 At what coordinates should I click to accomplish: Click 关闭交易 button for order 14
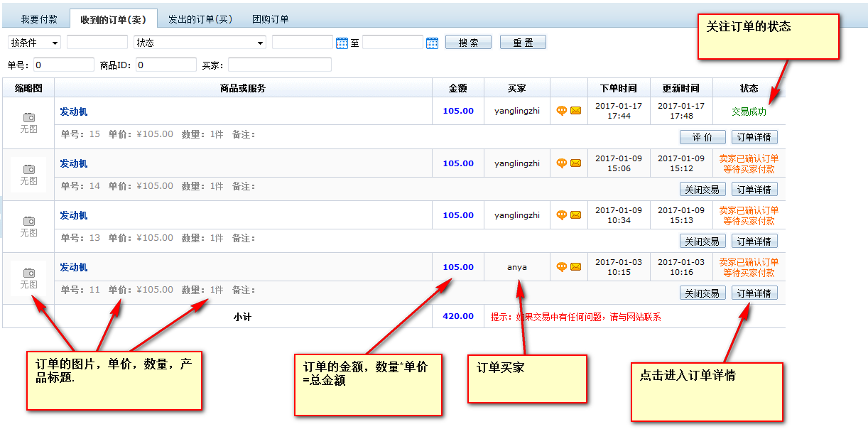coord(702,190)
